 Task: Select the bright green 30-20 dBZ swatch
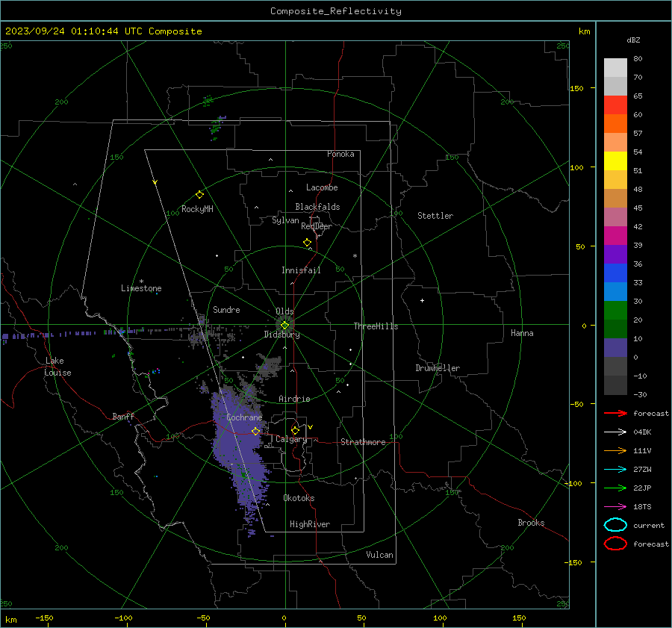[x=615, y=310]
